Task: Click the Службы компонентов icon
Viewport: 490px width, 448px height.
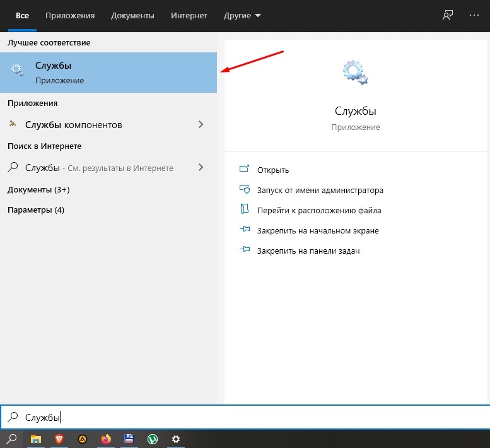Action: click(x=13, y=124)
